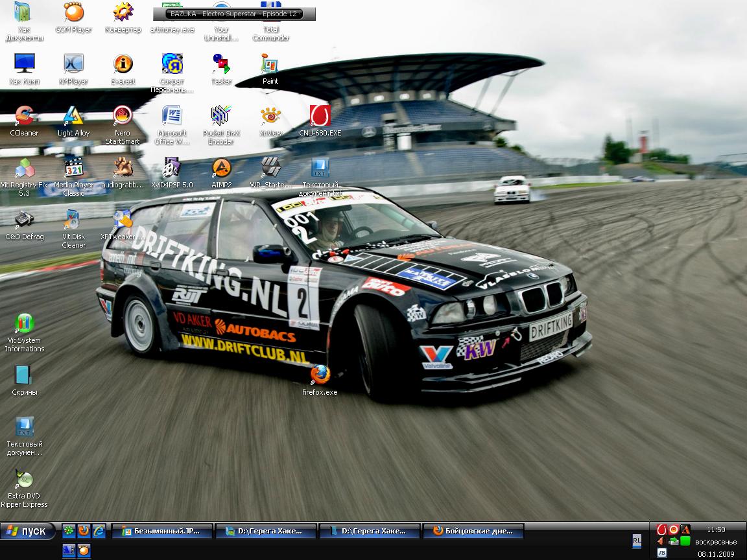The image size is (747, 560).
Task: Switch to the Безымянный.JP... taskbar window
Action: tap(162, 531)
